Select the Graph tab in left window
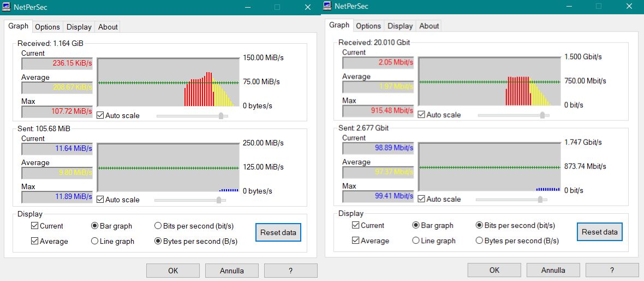644x281 pixels. [19, 26]
